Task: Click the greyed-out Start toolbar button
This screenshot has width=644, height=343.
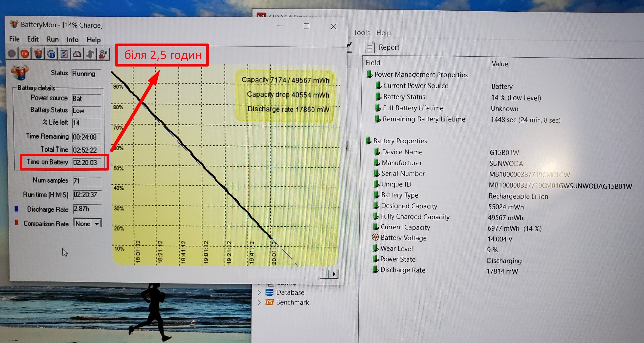Action: pyautogui.click(x=12, y=54)
